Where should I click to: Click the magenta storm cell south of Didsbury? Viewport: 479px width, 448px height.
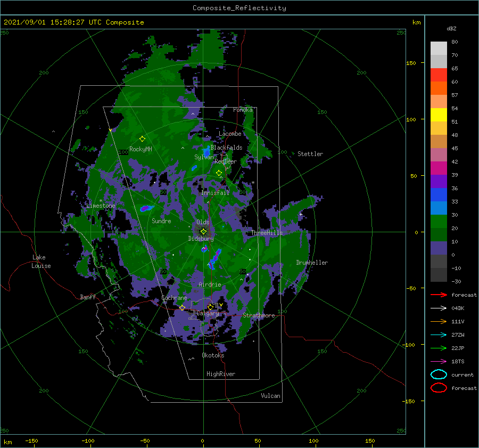click(x=204, y=249)
